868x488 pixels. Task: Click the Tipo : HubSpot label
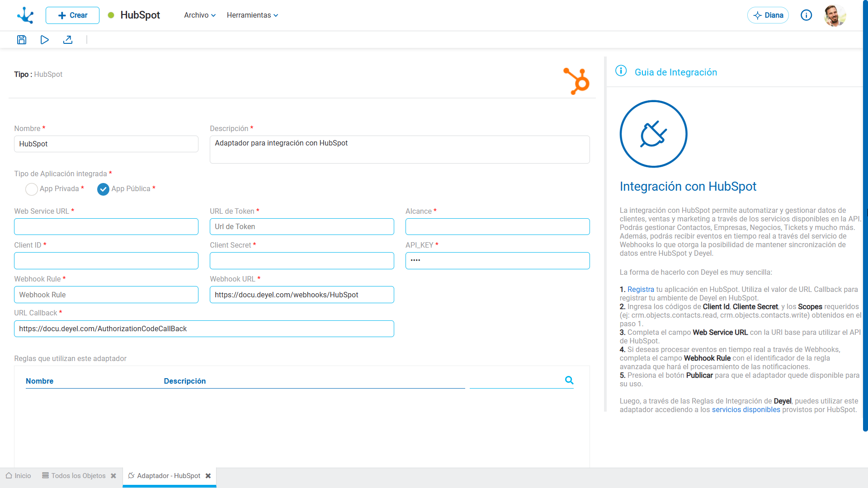38,75
